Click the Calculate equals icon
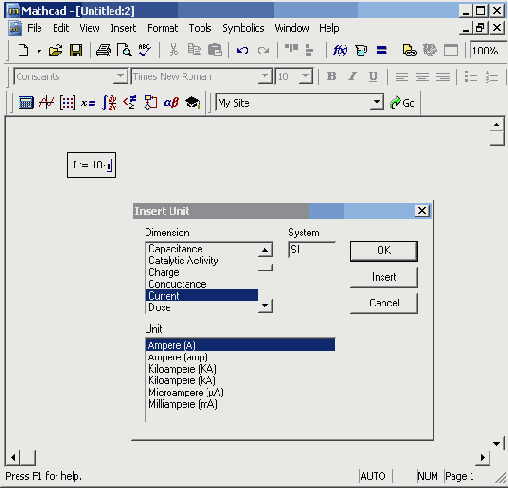The height and width of the screenshot is (488, 508). click(x=382, y=50)
